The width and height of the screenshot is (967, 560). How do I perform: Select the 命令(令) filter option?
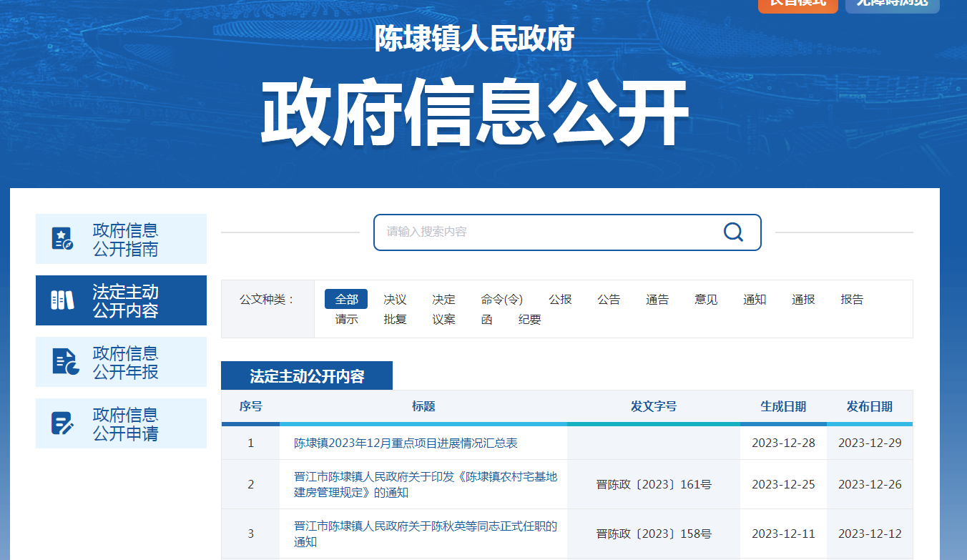pyautogui.click(x=502, y=299)
